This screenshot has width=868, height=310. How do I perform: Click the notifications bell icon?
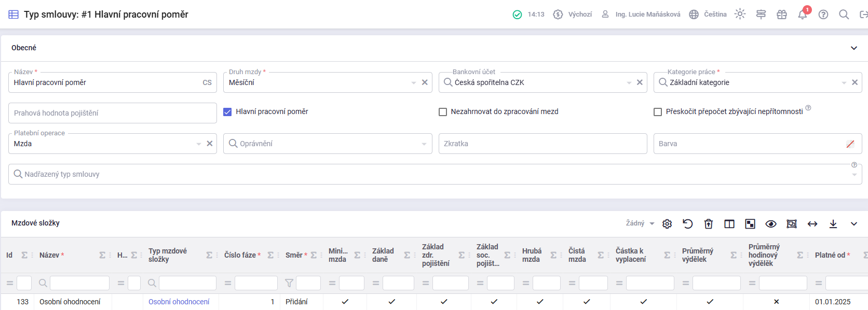[x=802, y=15]
